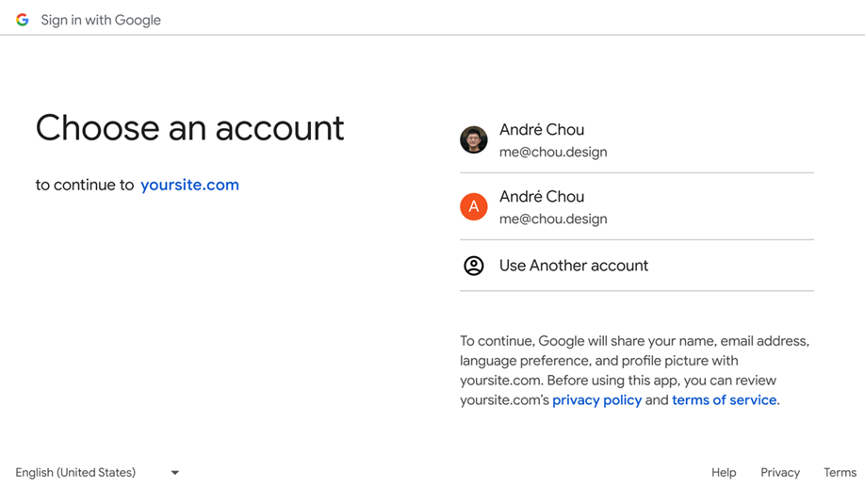This screenshot has width=865, height=504.
Task: Click the Google logo icon in header
Action: click(x=23, y=20)
